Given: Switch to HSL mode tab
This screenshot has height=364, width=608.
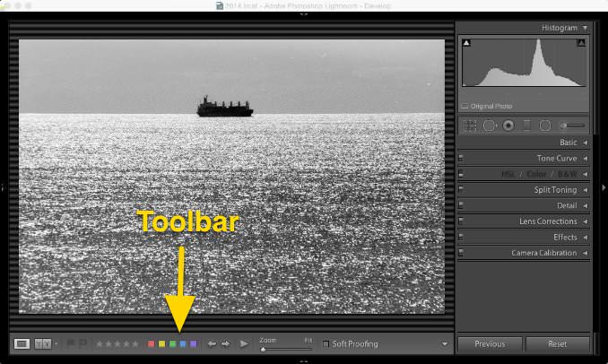Looking at the screenshot, I should click(508, 174).
